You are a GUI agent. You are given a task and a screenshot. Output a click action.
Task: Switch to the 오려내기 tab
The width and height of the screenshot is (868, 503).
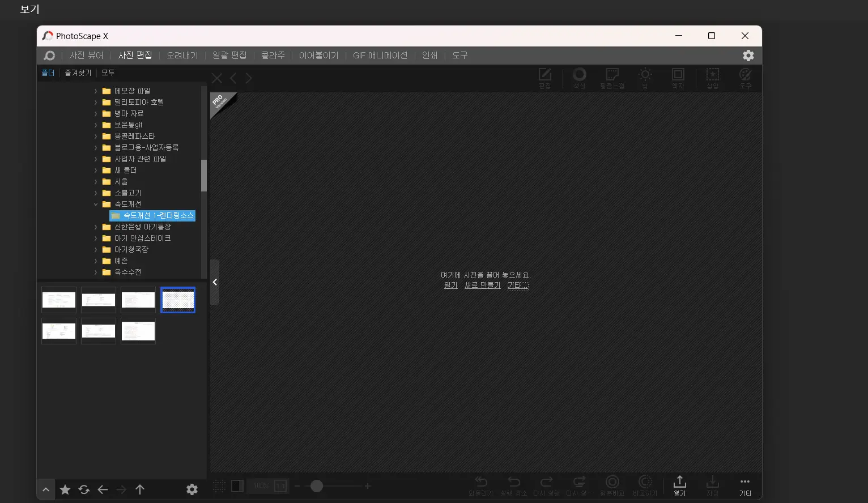point(182,56)
